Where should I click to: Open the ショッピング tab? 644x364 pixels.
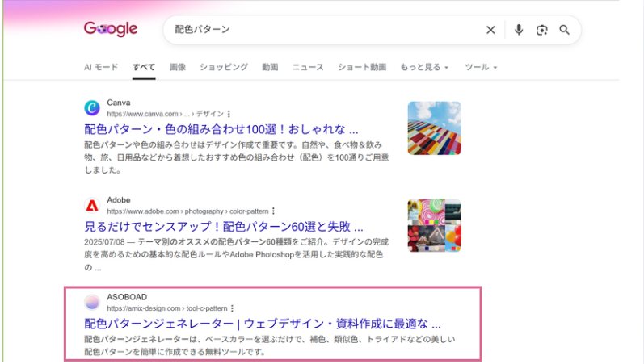pyautogui.click(x=224, y=67)
